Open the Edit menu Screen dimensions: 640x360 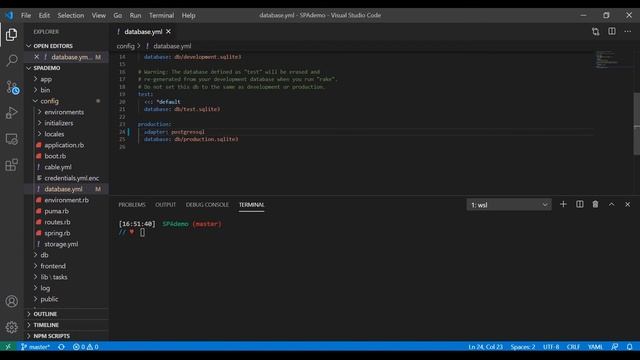tap(44, 15)
